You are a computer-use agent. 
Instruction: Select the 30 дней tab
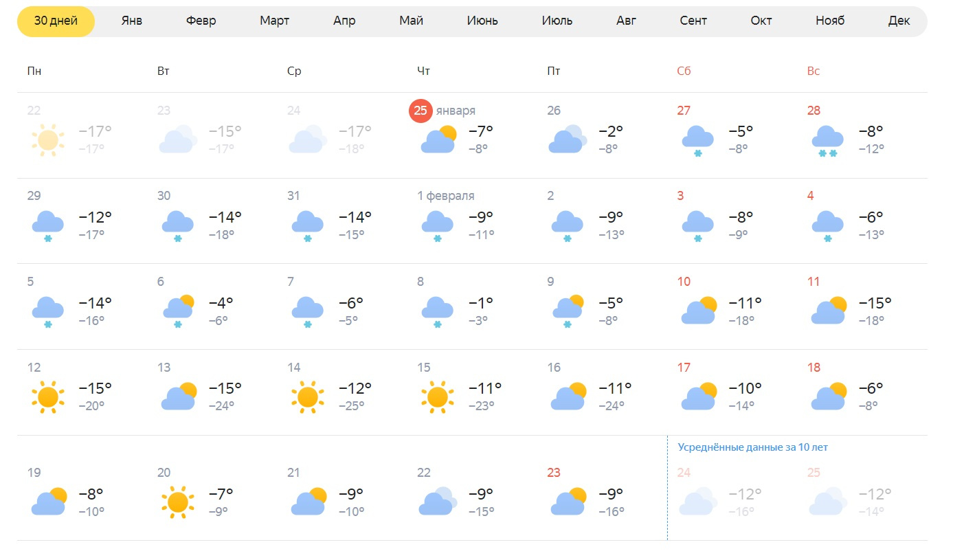[x=56, y=21]
